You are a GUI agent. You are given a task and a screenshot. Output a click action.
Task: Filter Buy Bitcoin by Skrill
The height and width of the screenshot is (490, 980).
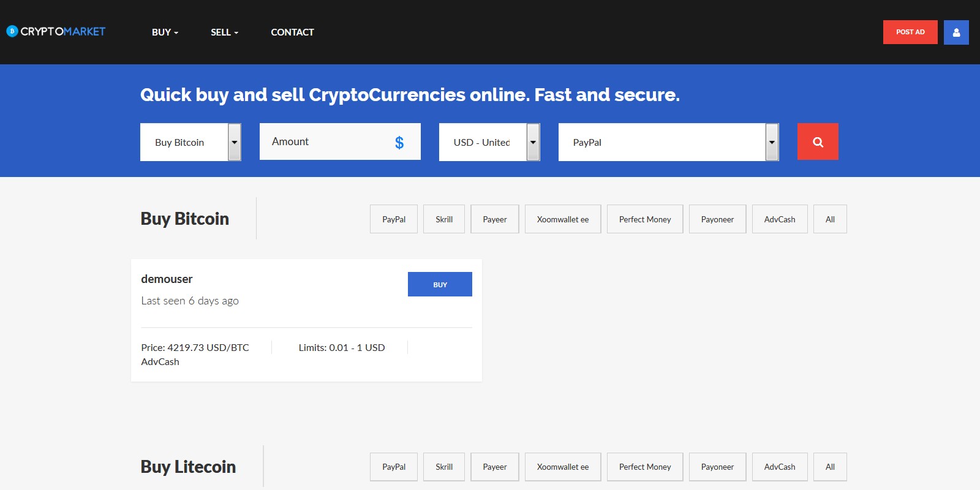point(444,219)
